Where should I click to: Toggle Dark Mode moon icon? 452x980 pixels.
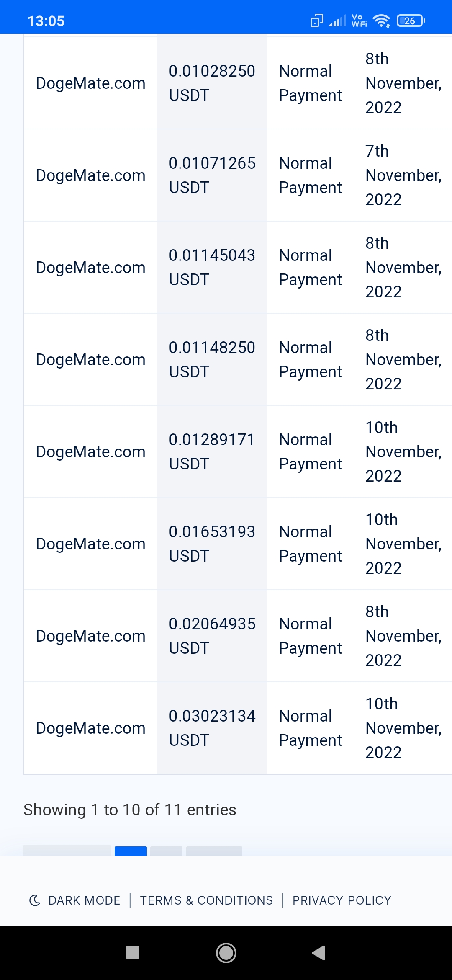click(x=35, y=900)
